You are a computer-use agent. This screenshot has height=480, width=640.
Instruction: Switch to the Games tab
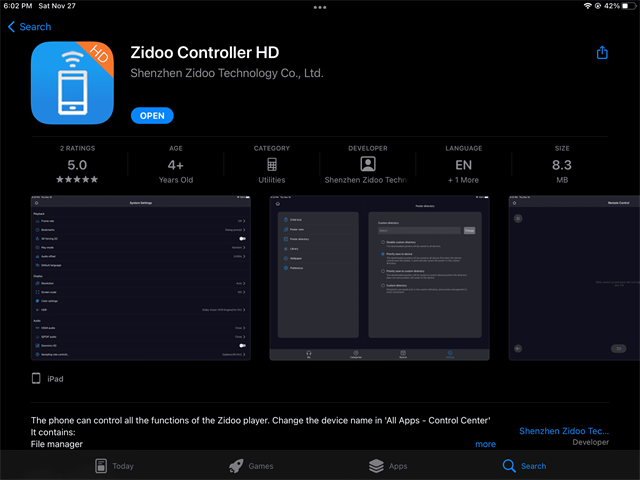pyautogui.click(x=251, y=466)
